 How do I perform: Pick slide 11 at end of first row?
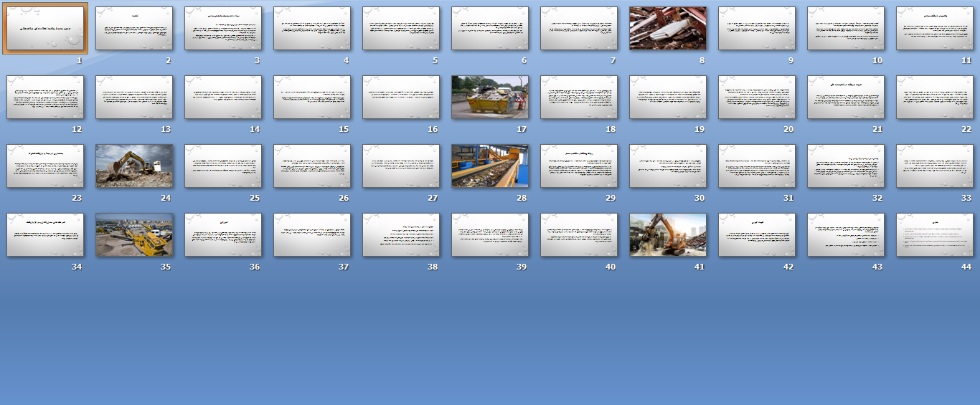[935, 29]
